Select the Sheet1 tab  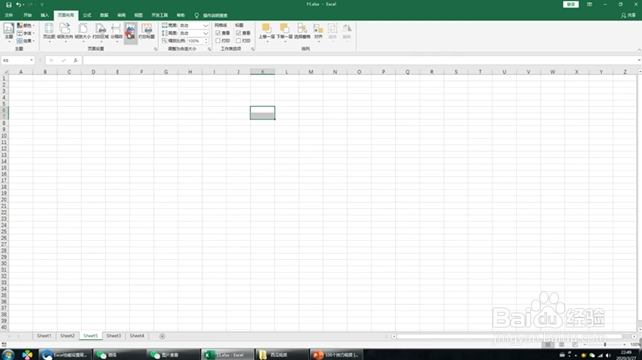[x=44, y=336]
